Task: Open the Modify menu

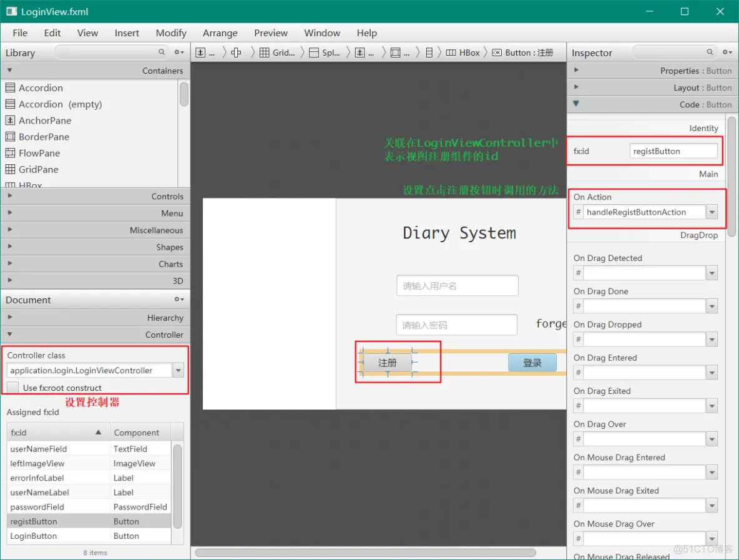Action: coord(171,33)
